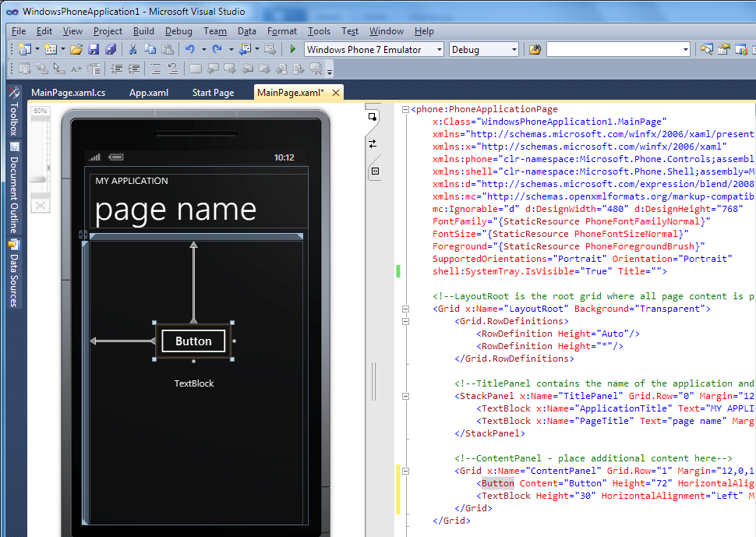Open Add New Item dropdown arrow

(x=62, y=49)
